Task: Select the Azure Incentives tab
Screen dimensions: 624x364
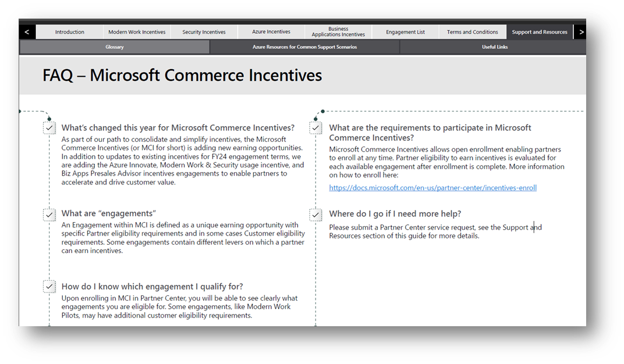Action: [271, 32]
